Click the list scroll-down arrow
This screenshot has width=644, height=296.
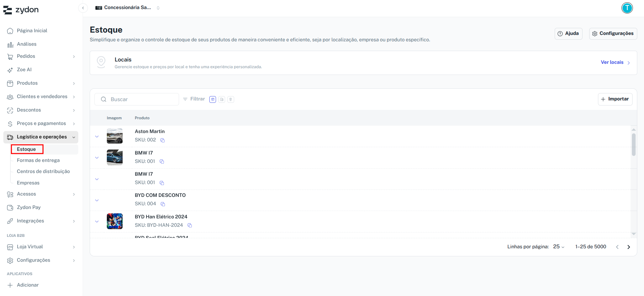pyautogui.click(x=634, y=234)
